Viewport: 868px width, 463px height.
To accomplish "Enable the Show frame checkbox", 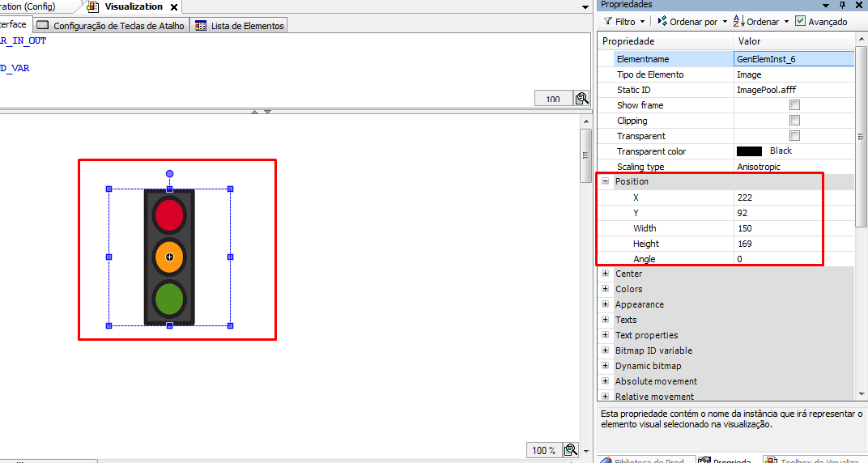I will 794,105.
